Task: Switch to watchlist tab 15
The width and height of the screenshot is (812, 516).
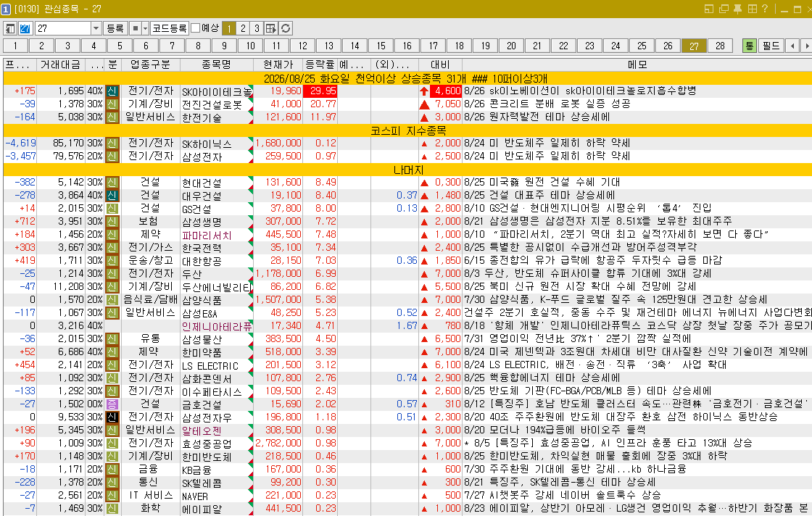Action: tap(381, 46)
